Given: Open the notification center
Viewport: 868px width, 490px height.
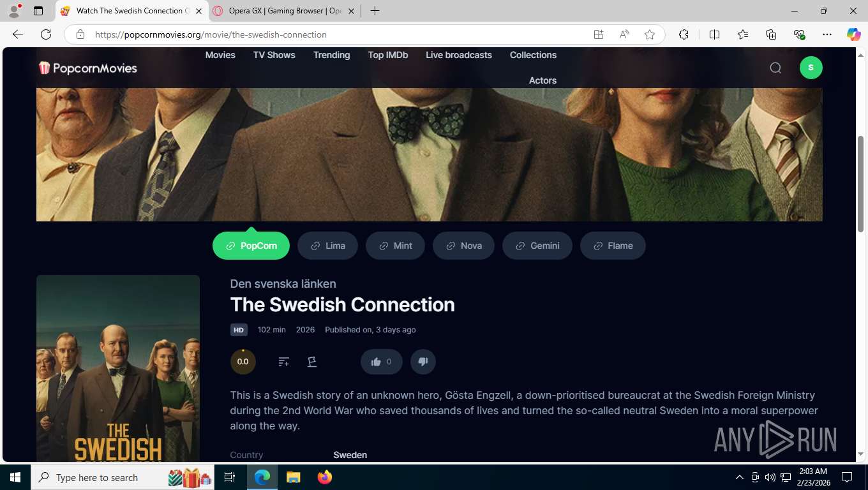Looking at the screenshot, I should [x=847, y=477].
